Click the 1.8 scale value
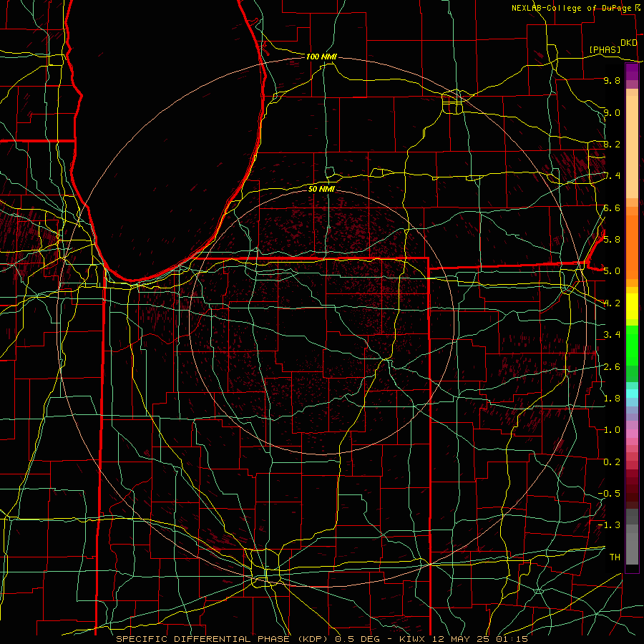This screenshot has height=644, width=644. point(612,399)
